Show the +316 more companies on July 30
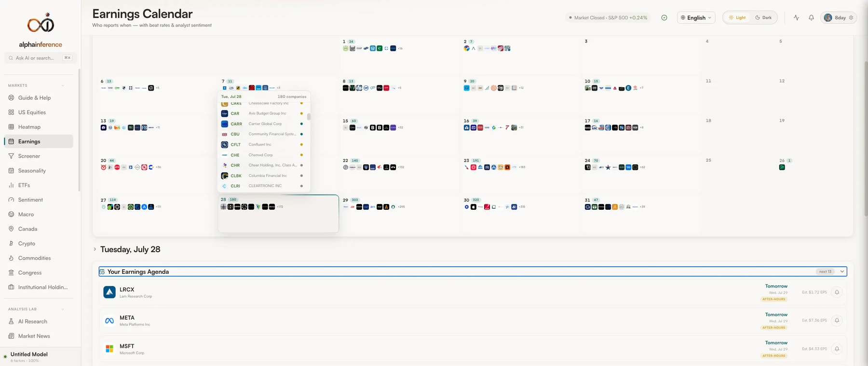This screenshot has height=366, width=868. coord(522,207)
